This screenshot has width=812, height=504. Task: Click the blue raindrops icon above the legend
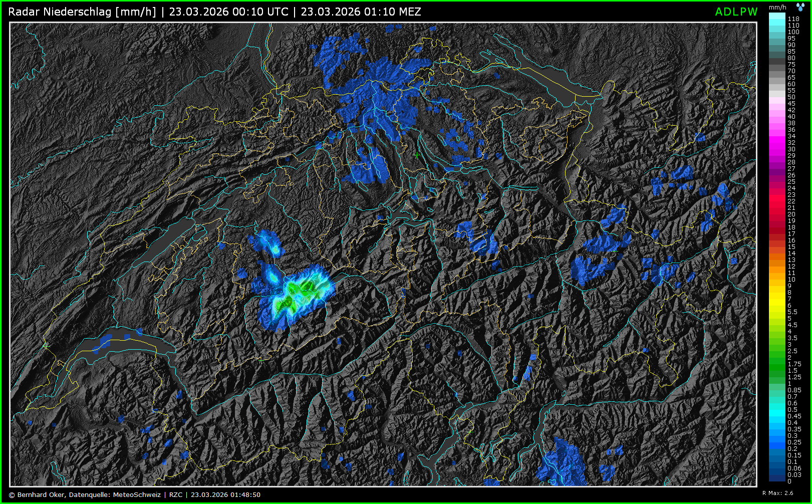pos(800,7)
